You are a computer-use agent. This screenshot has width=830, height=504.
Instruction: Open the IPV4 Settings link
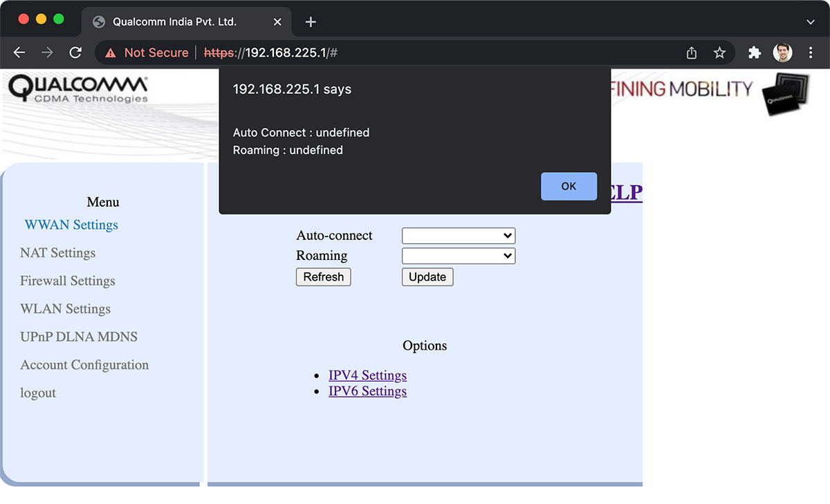(x=367, y=375)
